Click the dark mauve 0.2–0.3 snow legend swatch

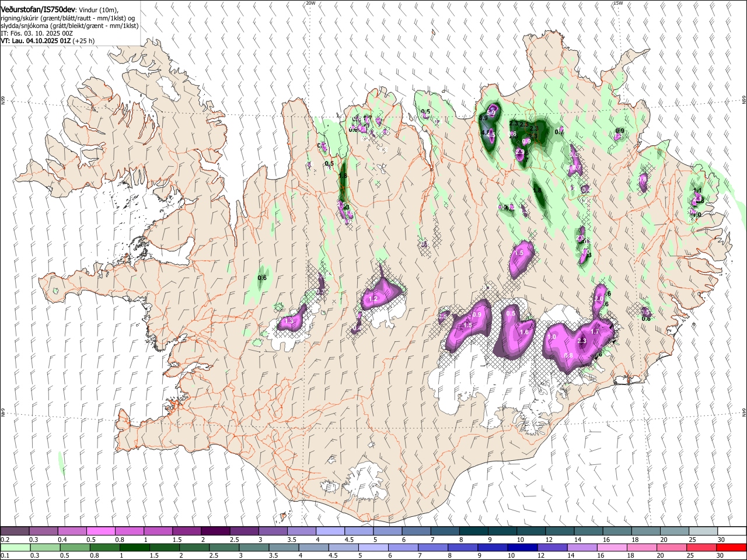point(15,531)
